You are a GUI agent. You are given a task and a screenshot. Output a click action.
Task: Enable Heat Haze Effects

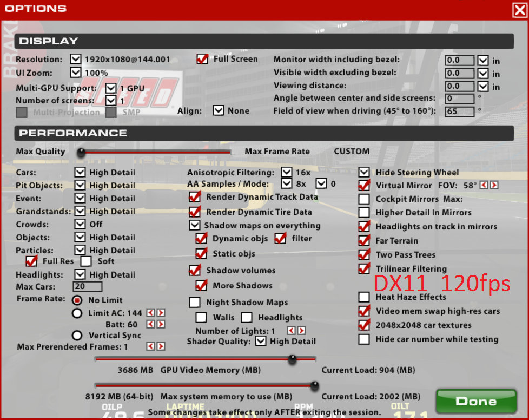click(x=365, y=297)
